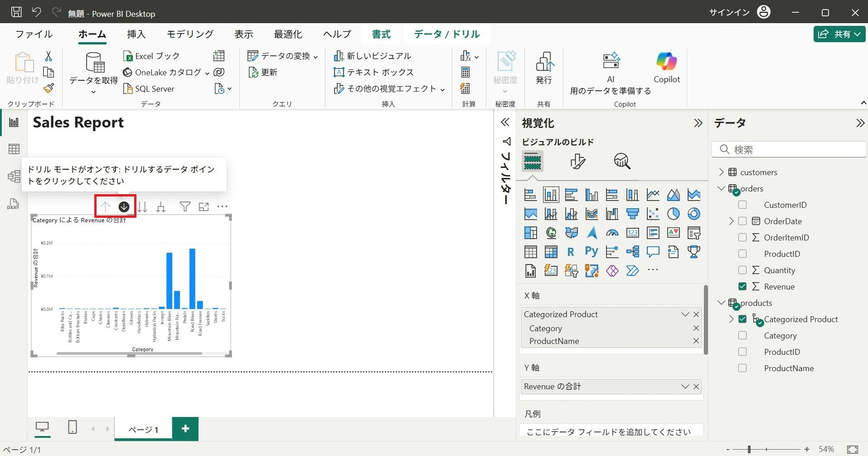The width and height of the screenshot is (868, 456).
Task: Collapse the products table
Action: pyautogui.click(x=722, y=303)
